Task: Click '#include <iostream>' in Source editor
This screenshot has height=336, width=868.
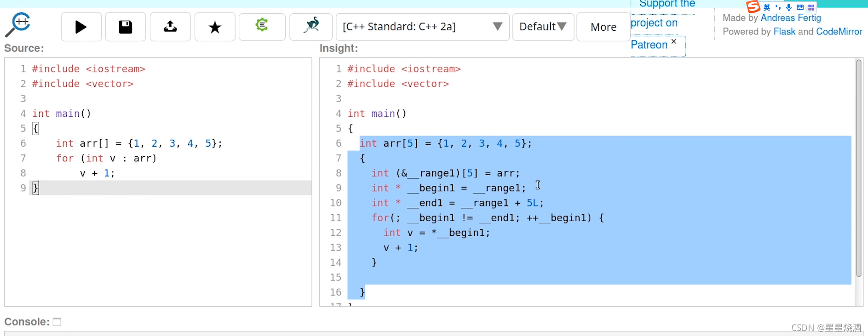Action: point(88,69)
